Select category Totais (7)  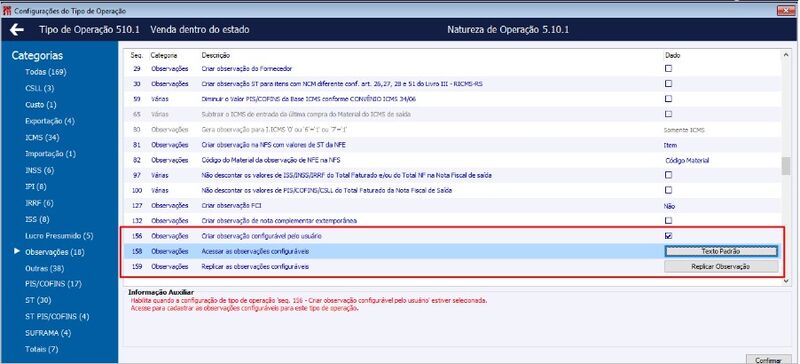pos(41,349)
